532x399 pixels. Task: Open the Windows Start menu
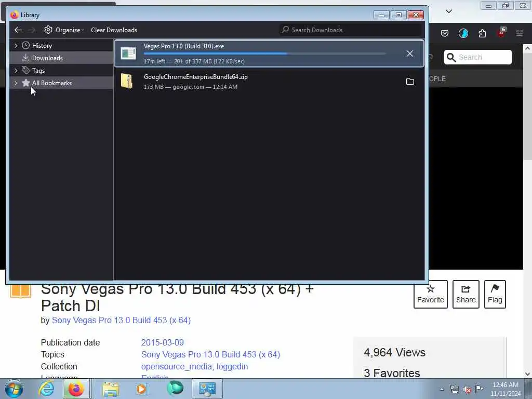tap(14, 389)
